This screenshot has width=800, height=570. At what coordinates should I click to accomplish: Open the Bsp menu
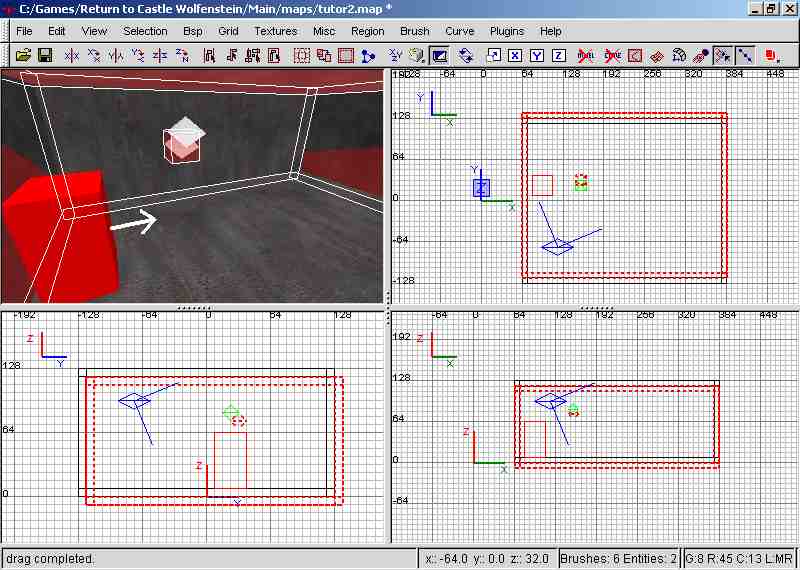[193, 31]
